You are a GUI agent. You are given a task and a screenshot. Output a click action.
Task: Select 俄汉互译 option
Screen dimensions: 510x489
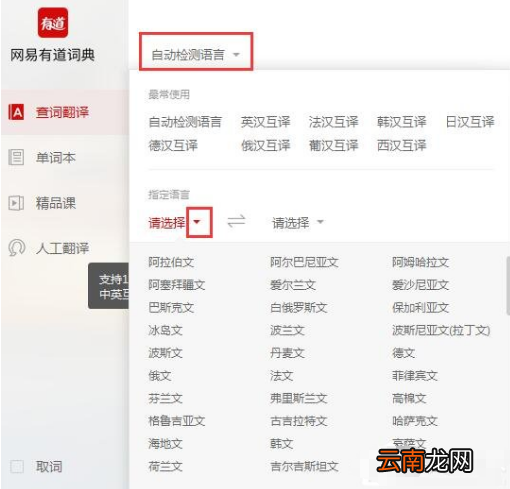click(x=266, y=145)
